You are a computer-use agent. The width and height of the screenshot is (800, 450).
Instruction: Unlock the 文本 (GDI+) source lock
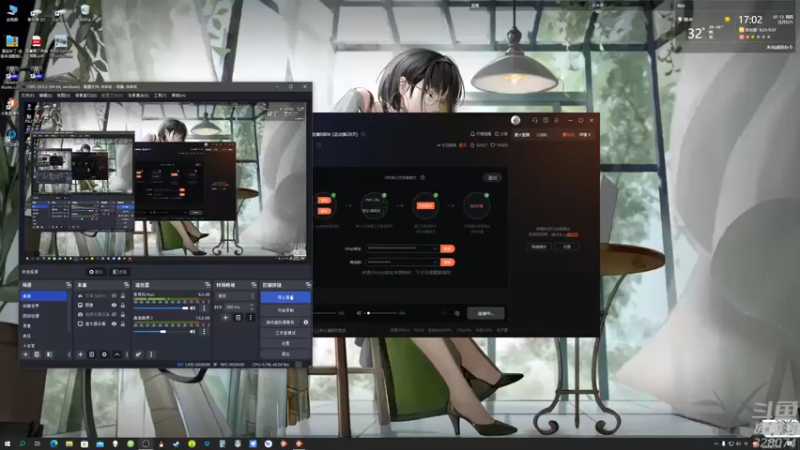tap(122, 295)
